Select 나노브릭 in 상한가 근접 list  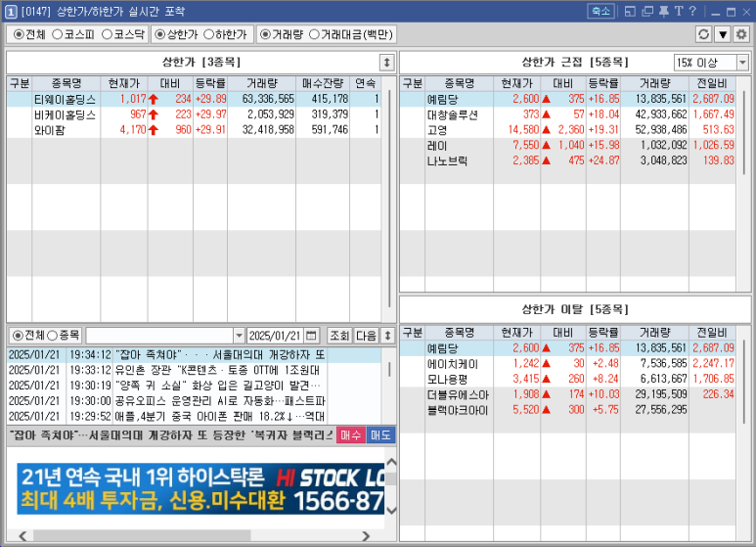click(x=568, y=160)
